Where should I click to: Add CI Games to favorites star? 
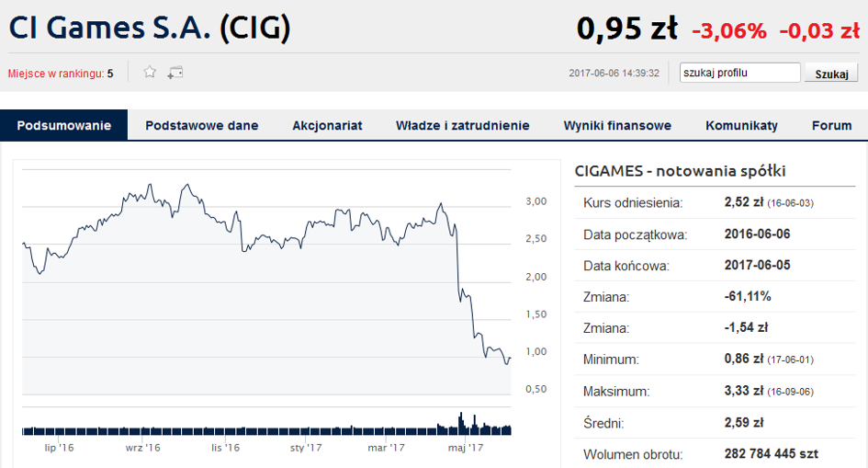pyautogui.click(x=150, y=72)
